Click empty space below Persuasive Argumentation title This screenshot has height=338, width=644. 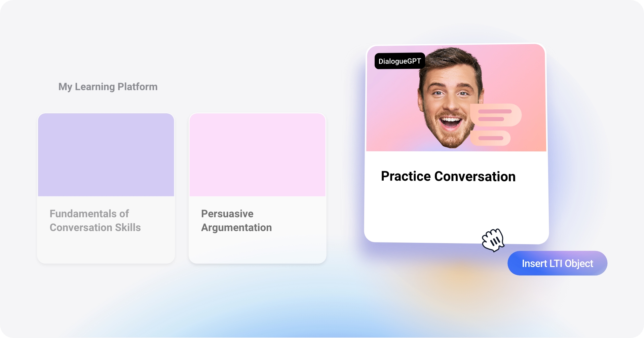pyautogui.click(x=257, y=249)
